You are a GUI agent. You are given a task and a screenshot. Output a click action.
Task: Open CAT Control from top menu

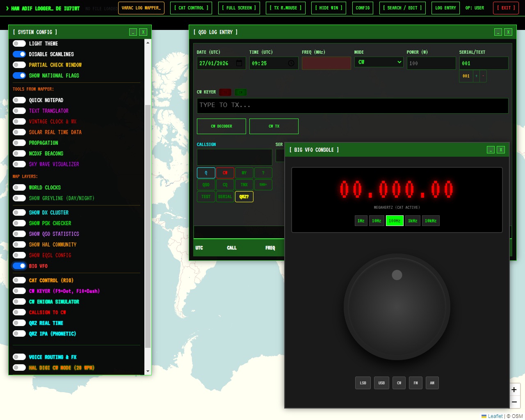coord(191,8)
